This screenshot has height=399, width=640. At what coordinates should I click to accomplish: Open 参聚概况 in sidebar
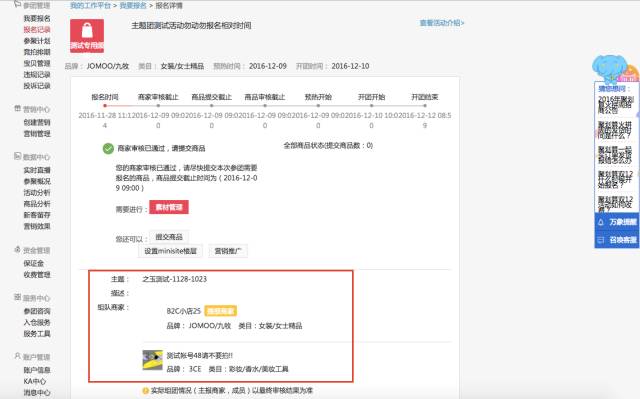[37, 181]
